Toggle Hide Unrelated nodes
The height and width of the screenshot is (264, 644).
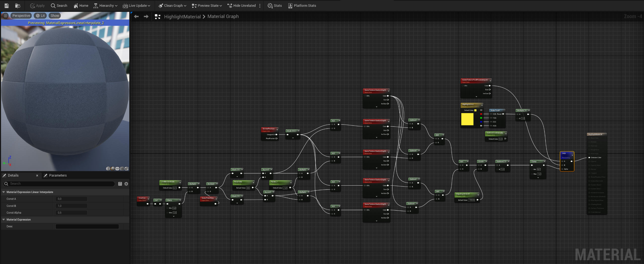coord(242,6)
